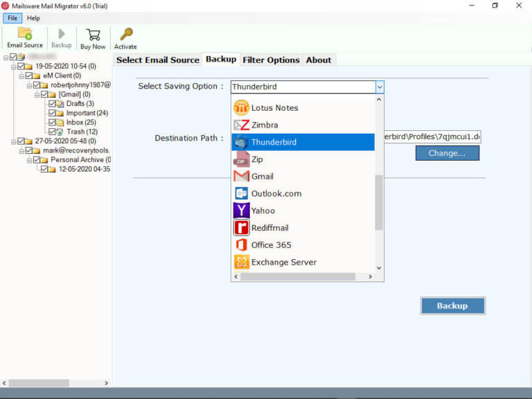532x399 pixels.
Task: Pick the Zimbra icon in saving options
Action: 241,125
